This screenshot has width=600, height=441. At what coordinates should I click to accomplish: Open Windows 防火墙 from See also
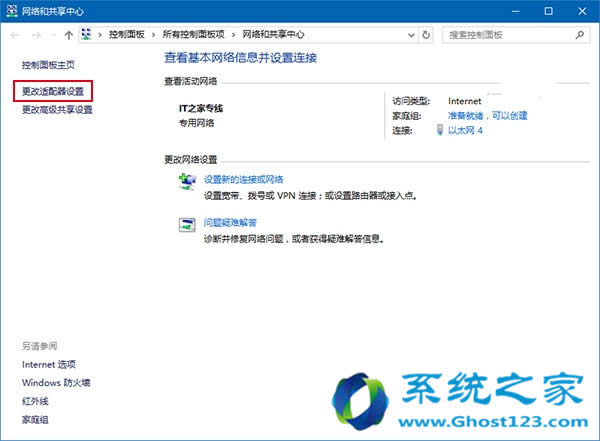[56, 382]
